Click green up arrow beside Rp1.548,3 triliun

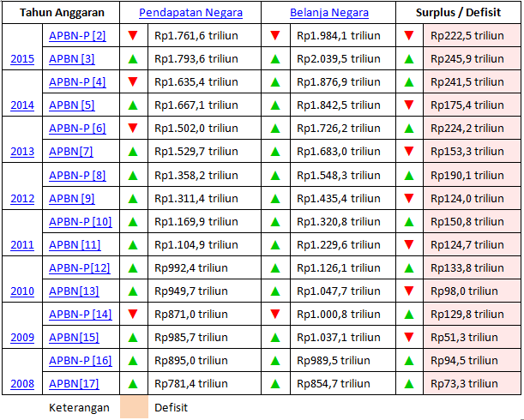[275, 175]
